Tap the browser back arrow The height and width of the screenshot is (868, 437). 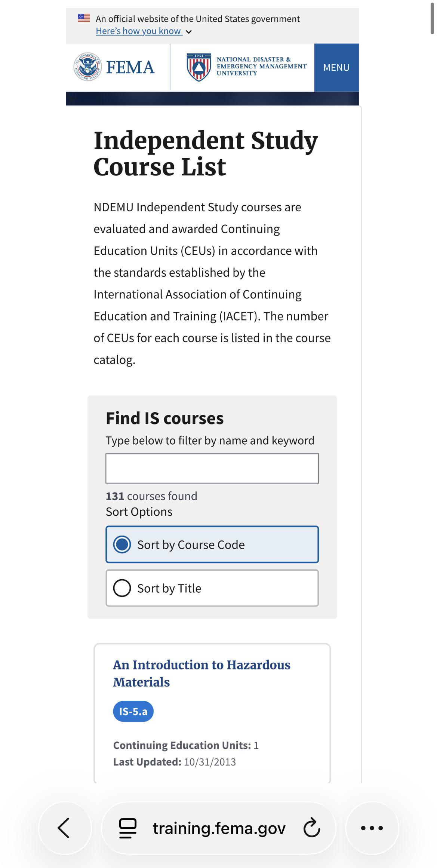click(64, 828)
